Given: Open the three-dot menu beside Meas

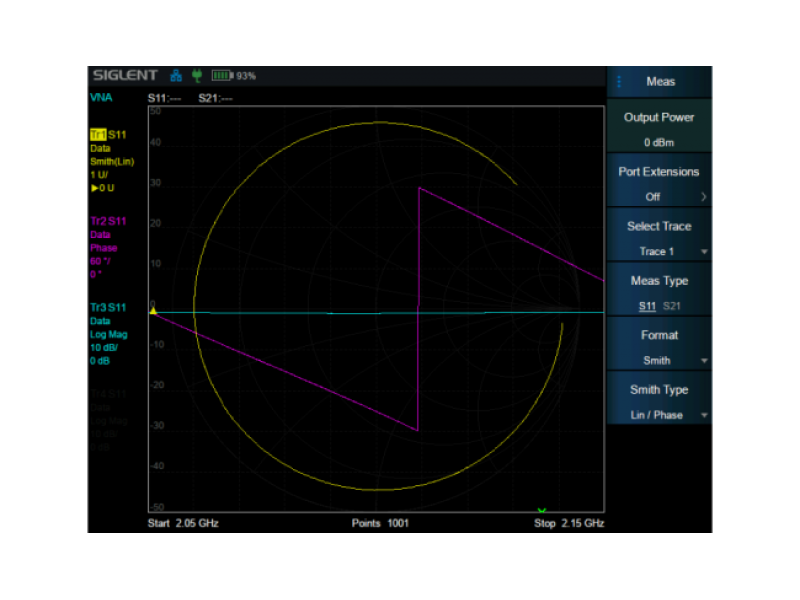Looking at the screenshot, I should [619, 82].
